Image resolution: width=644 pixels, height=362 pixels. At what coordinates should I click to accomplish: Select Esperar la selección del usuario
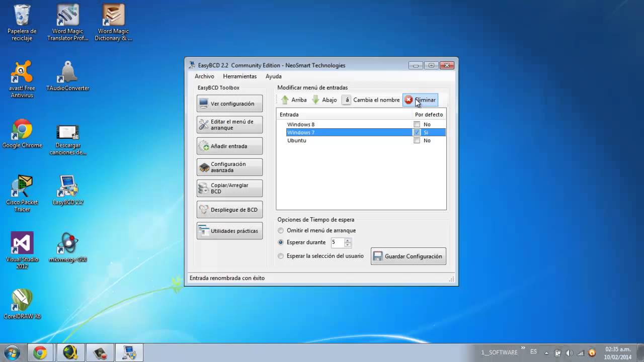321,256
